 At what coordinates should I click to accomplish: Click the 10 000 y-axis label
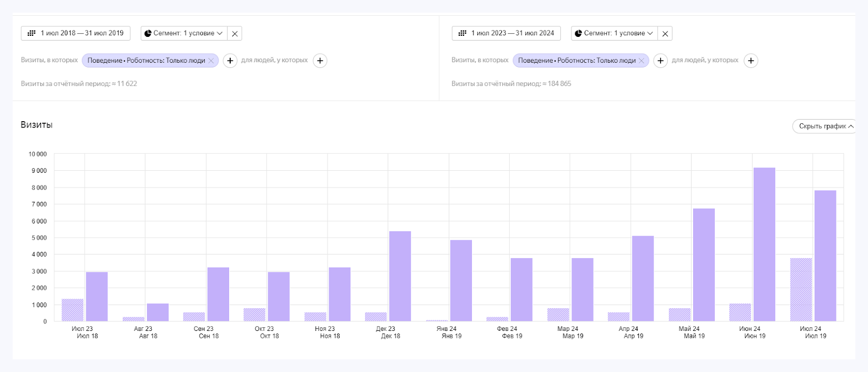pyautogui.click(x=37, y=154)
